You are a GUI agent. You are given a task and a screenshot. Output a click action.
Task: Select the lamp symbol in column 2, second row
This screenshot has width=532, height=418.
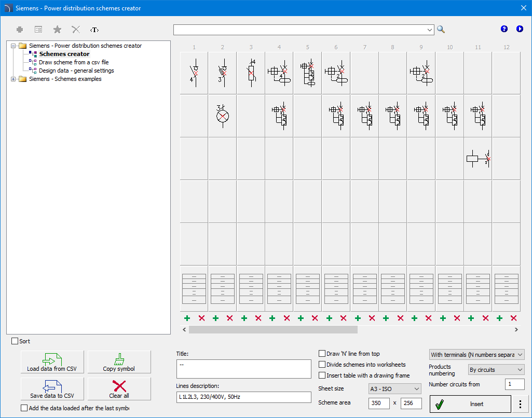[223, 116]
